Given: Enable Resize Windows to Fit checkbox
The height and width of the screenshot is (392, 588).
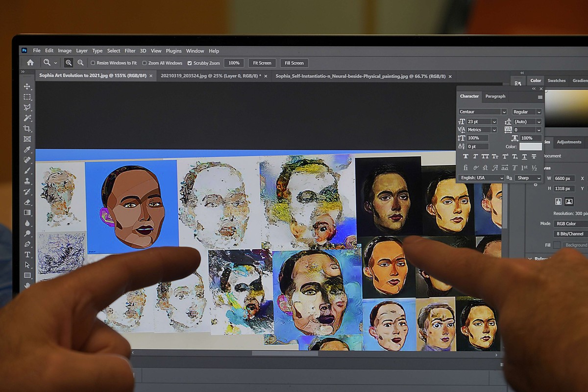Looking at the screenshot, I should click(93, 63).
